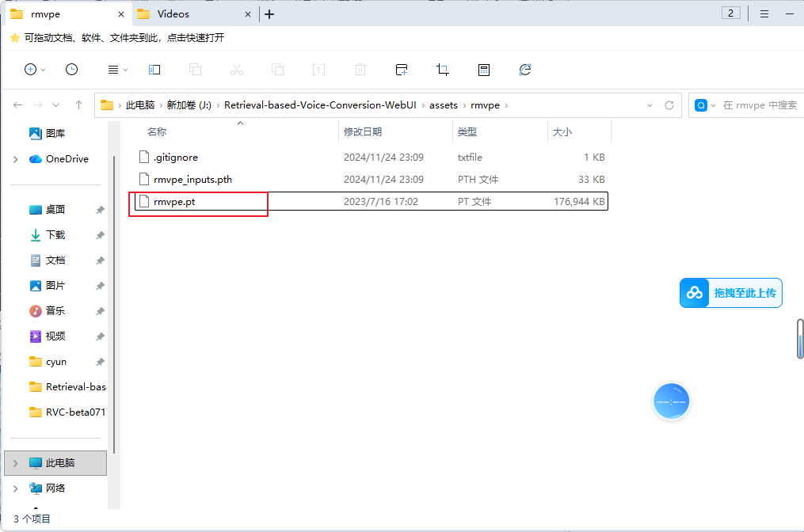Click the crop screenshot icon
The height and width of the screenshot is (532, 804).
(443, 69)
